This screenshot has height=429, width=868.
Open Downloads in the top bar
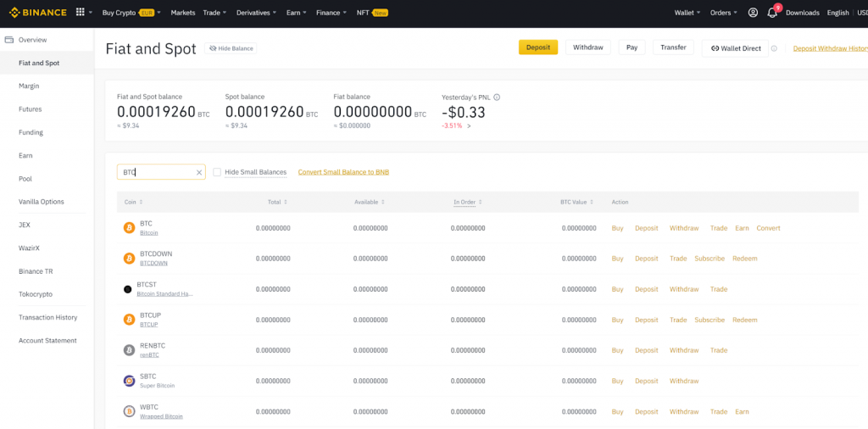tap(803, 13)
